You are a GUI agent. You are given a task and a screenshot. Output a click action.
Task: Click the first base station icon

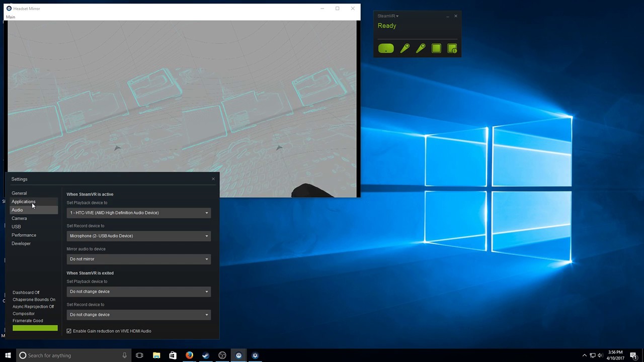[436, 48]
